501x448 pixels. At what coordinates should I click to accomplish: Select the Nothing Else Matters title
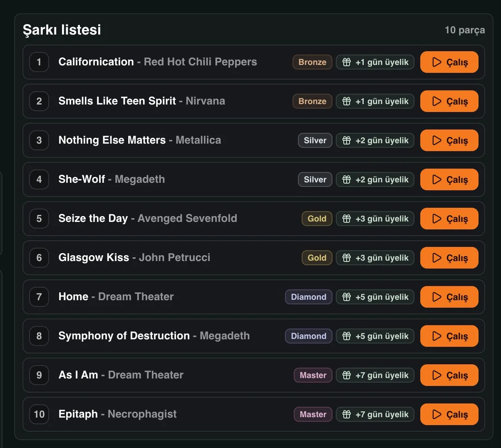click(112, 140)
